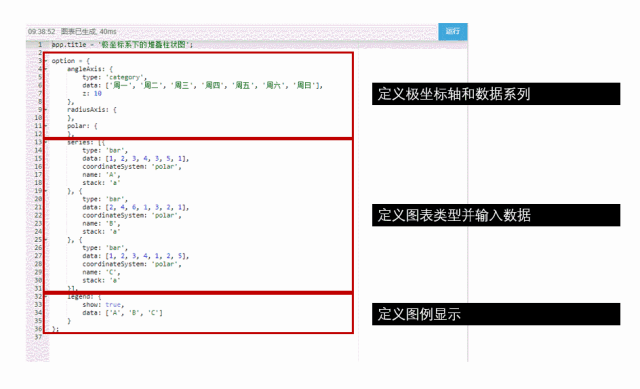Click the timestamp 09:38:52 in status bar

41,31
